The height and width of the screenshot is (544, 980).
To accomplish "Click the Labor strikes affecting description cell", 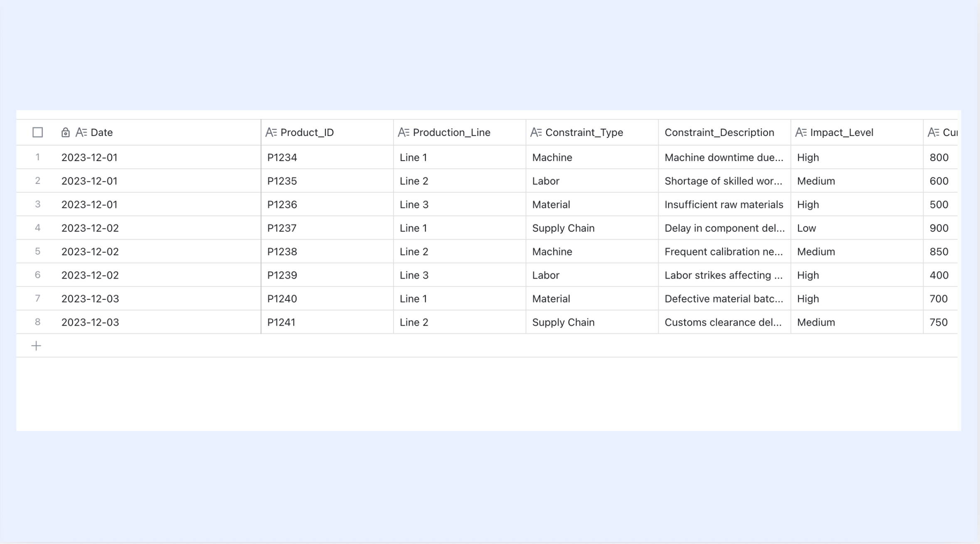I will tap(724, 275).
